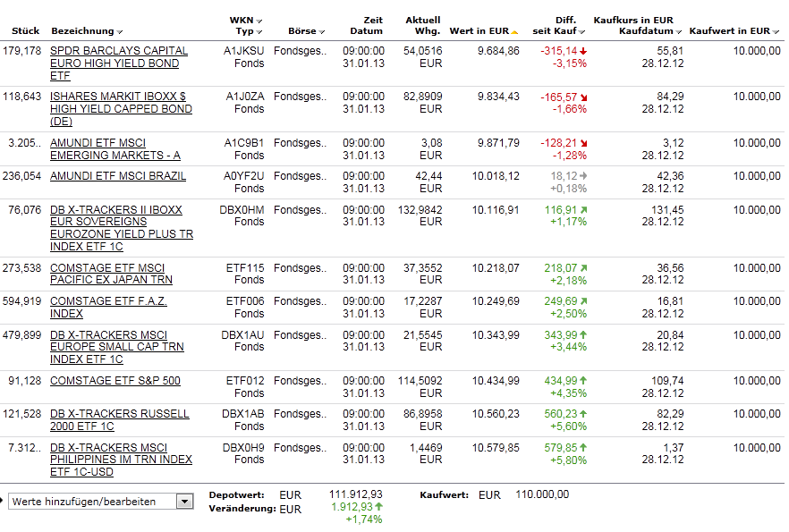Select WKN DBX0HM cell
Viewport: 789px width, 532px height.
[x=242, y=210]
